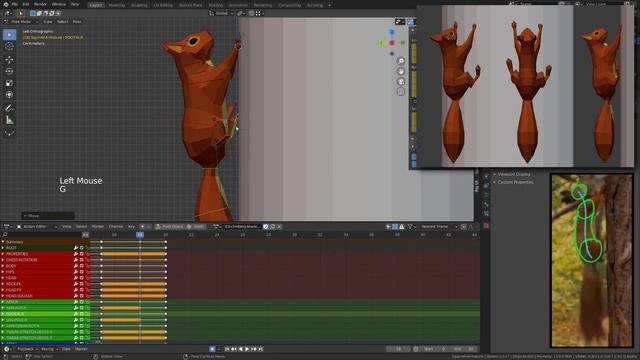Toggle the camera view gizmo
Screen dimensions: 640x360
click(x=401, y=82)
